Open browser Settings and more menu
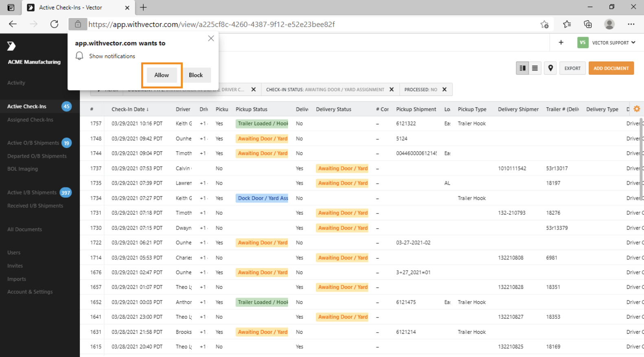This screenshot has height=357, width=644. [x=631, y=24]
